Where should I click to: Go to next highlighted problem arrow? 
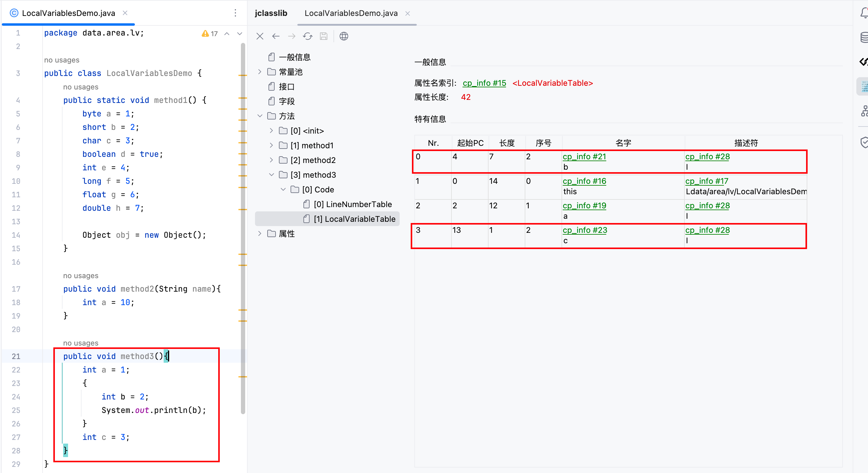[240, 33]
